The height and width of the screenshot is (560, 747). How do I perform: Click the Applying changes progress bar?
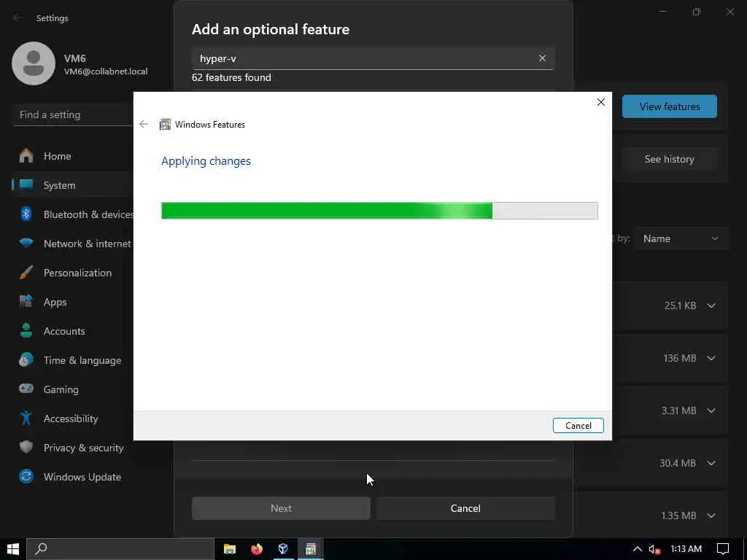coord(379,211)
